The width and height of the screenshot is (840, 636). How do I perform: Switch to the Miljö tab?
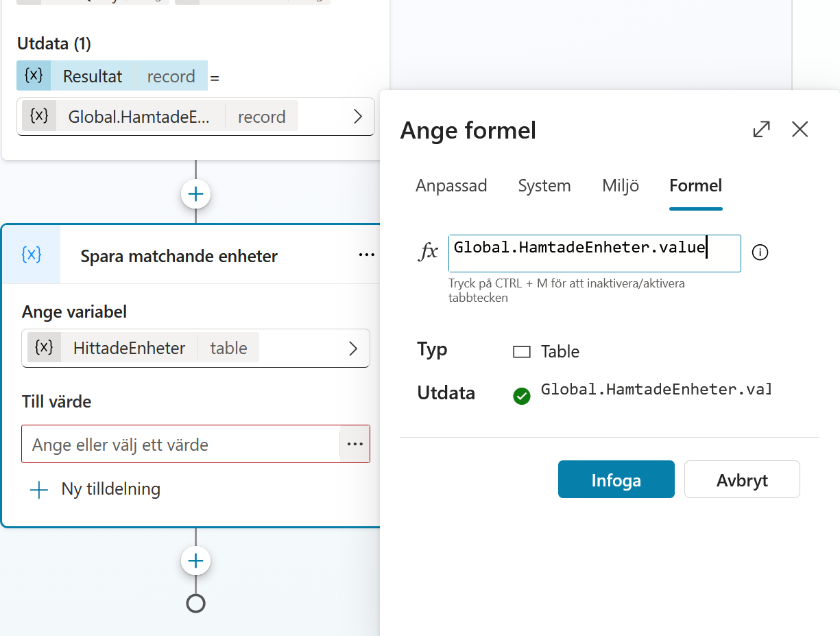pyautogui.click(x=621, y=186)
